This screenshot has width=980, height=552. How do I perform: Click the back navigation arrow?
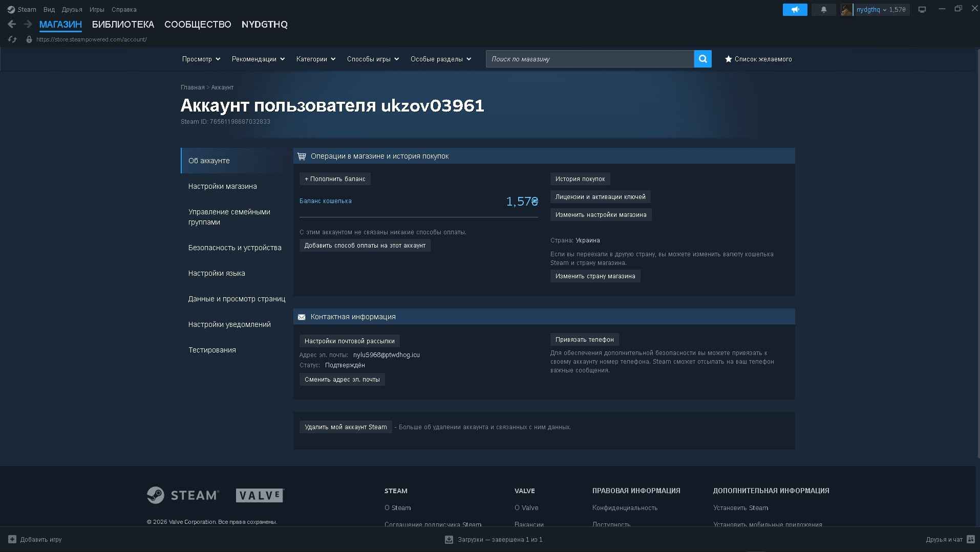point(12,24)
